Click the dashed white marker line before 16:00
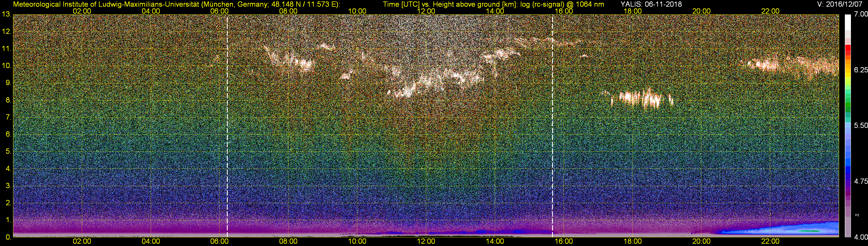This screenshot has width=868, height=246. (x=552, y=126)
